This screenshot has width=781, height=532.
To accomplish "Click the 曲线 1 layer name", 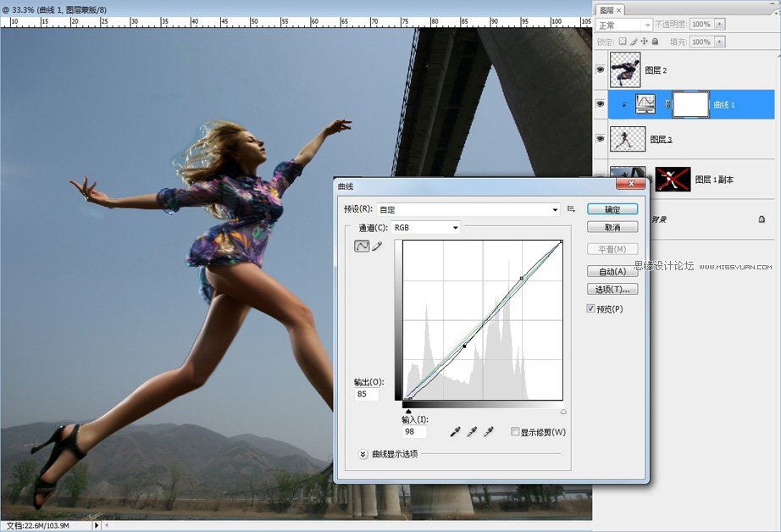I will (x=724, y=104).
